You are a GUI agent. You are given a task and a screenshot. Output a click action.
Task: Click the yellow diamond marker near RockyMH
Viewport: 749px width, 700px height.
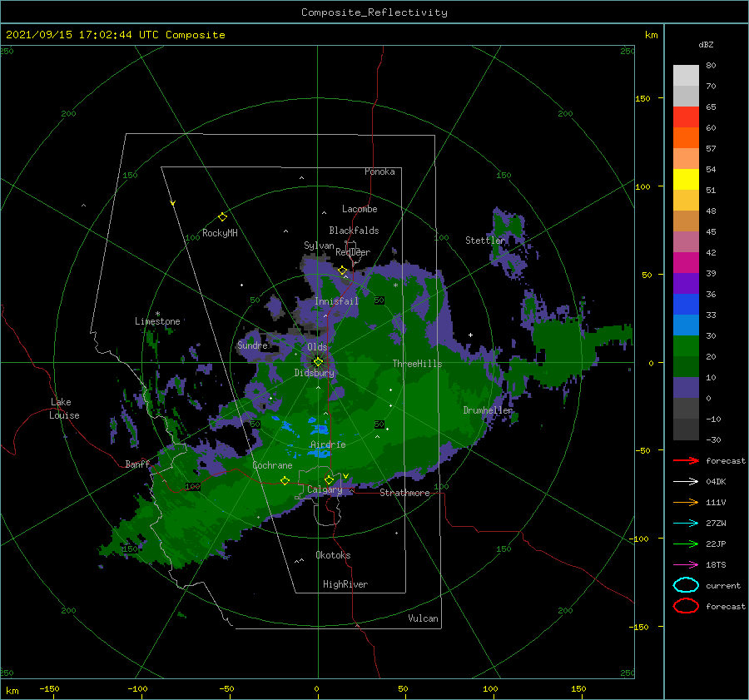pos(222,217)
